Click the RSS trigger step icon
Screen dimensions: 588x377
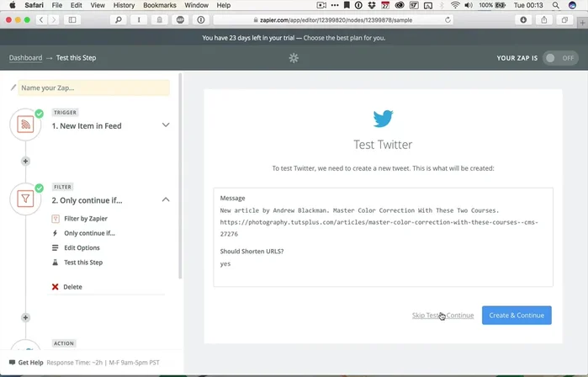(26, 125)
